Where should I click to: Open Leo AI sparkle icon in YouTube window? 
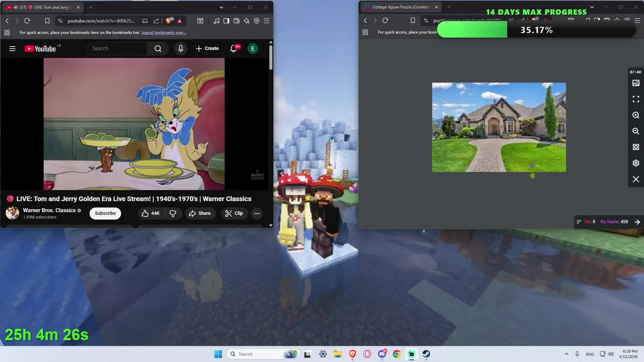point(247,21)
